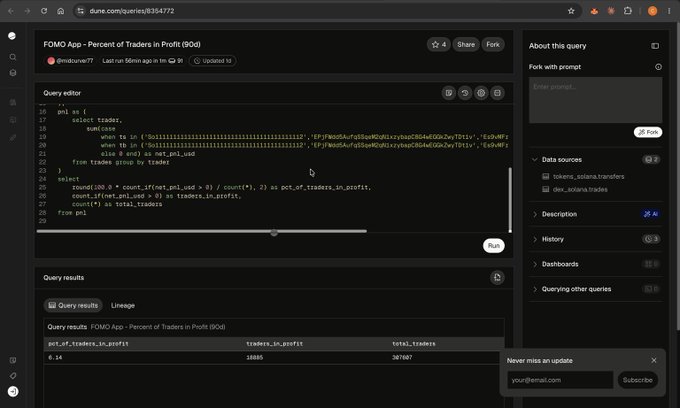The width and height of the screenshot is (680, 408).
Task: Reload the page with browser refresh icon
Action: coord(44,11)
